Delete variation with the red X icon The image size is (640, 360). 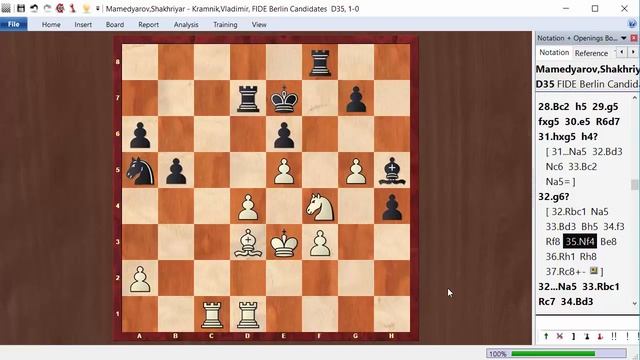pyautogui.click(x=560, y=336)
